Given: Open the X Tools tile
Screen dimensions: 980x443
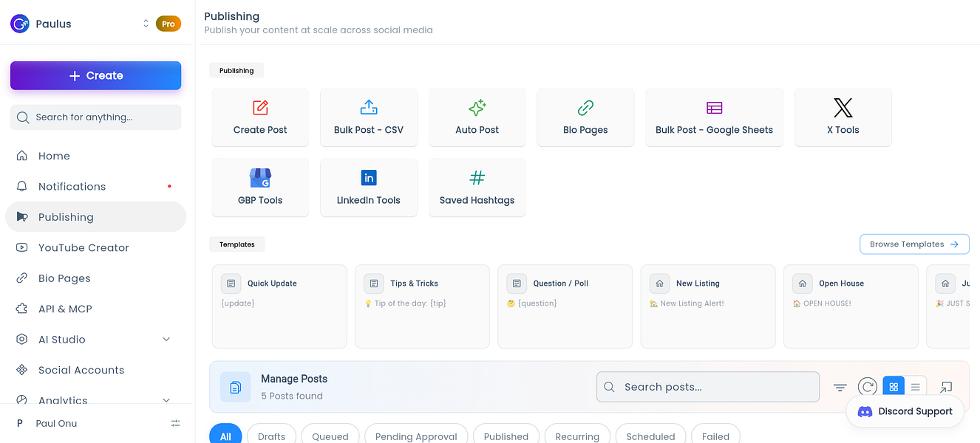Looking at the screenshot, I should 843,117.
